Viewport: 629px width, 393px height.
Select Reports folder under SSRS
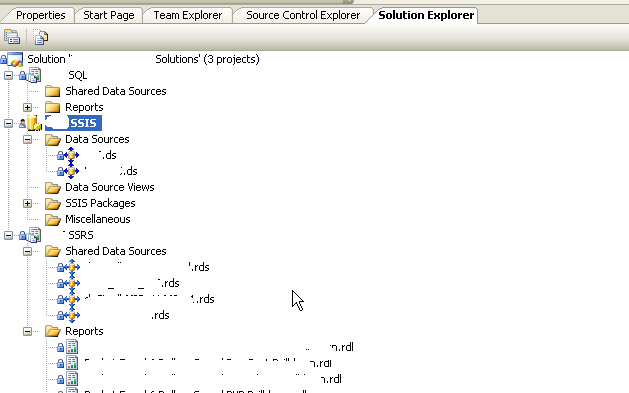(84, 331)
